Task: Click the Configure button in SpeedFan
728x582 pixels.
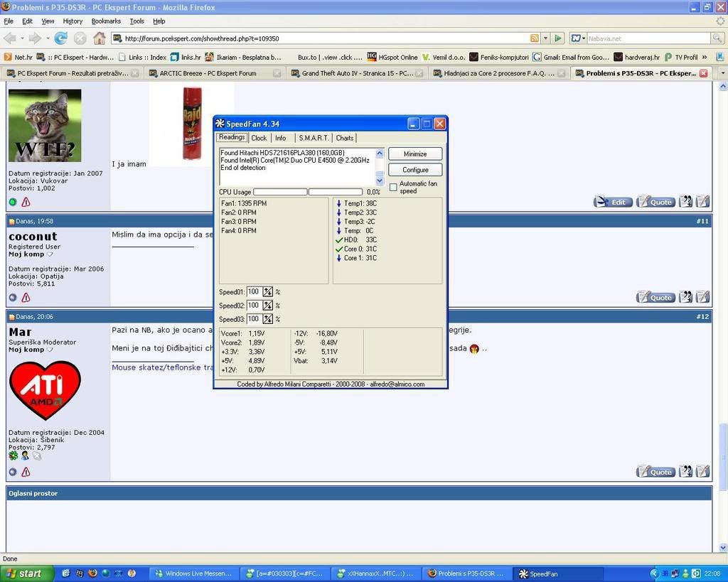Action: click(415, 170)
